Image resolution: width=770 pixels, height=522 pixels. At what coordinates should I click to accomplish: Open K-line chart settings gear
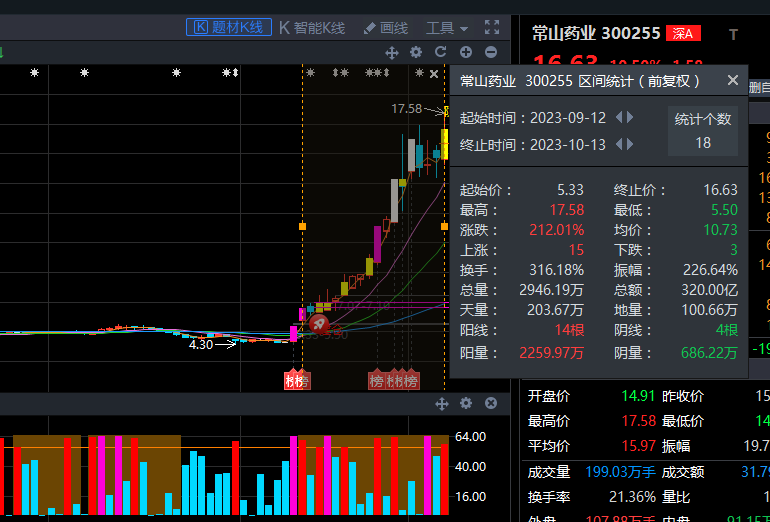[x=416, y=52]
